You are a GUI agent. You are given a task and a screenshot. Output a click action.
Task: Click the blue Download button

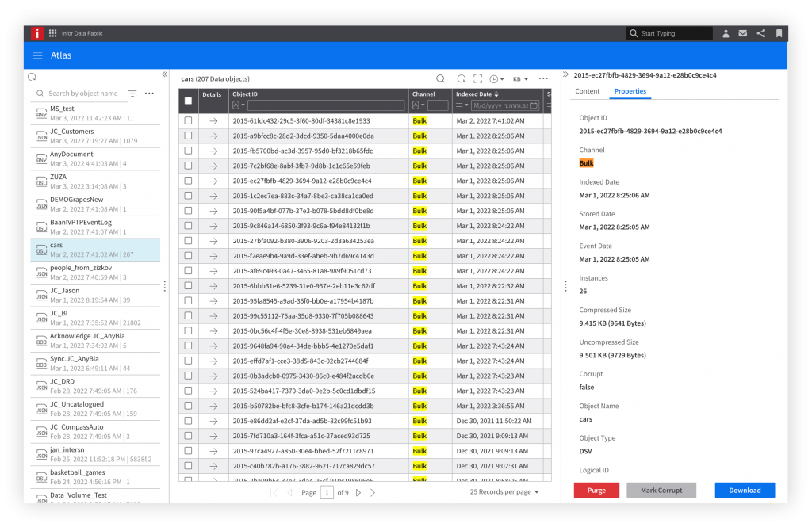pyautogui.click(x=745, y=490)
